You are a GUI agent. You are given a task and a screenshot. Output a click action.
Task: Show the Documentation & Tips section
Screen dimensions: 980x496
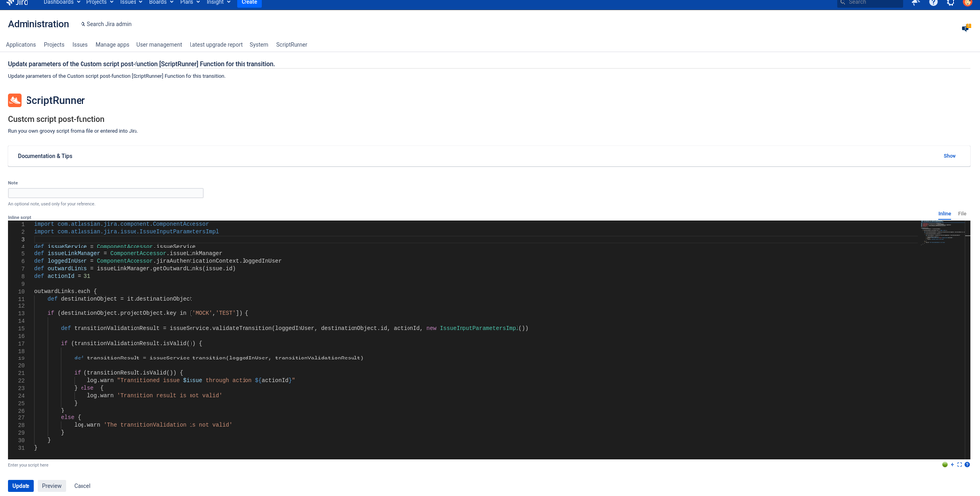pyautogui.click(x=950, y=156)
